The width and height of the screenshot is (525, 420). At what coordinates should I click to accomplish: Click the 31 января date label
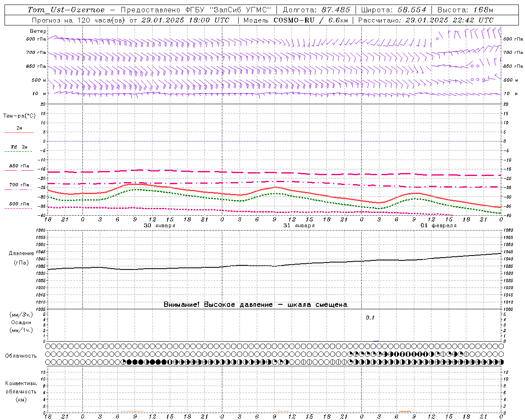pos(299,226)
